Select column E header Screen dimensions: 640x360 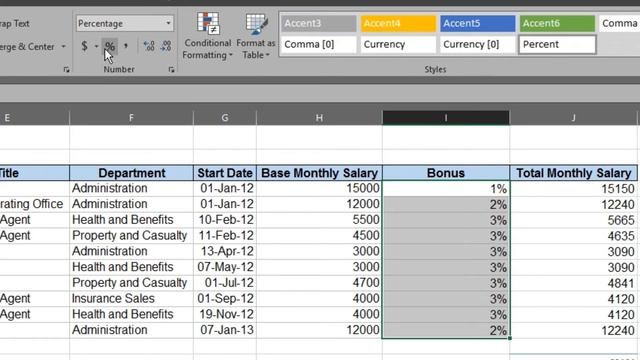35,118
